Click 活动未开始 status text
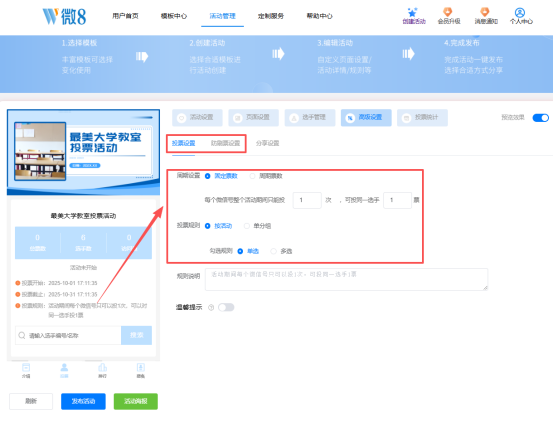Image resolution: width=553 pixels, height=421 pixels. (x=83, y=268)
